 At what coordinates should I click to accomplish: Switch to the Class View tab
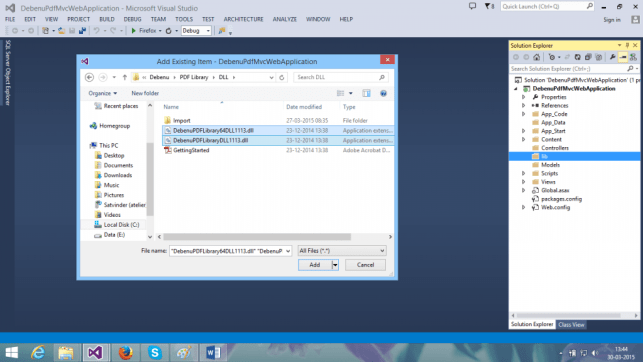[571, 324]
